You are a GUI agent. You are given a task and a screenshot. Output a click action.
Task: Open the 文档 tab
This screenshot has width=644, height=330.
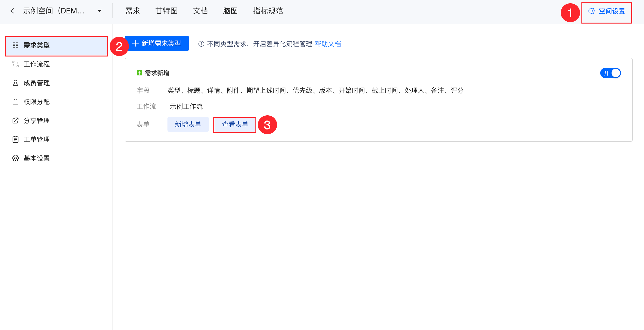click(x=200, y=11)
